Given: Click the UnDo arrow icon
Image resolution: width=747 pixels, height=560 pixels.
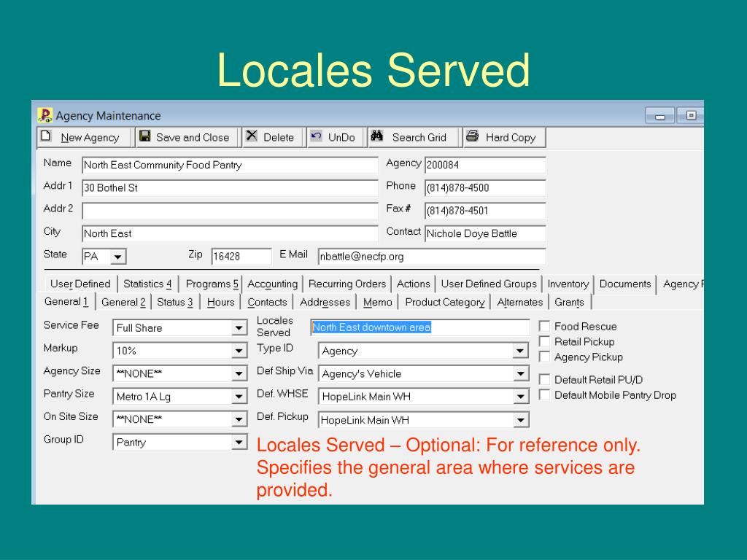Looking at the screenshot, I should (316, 136).
